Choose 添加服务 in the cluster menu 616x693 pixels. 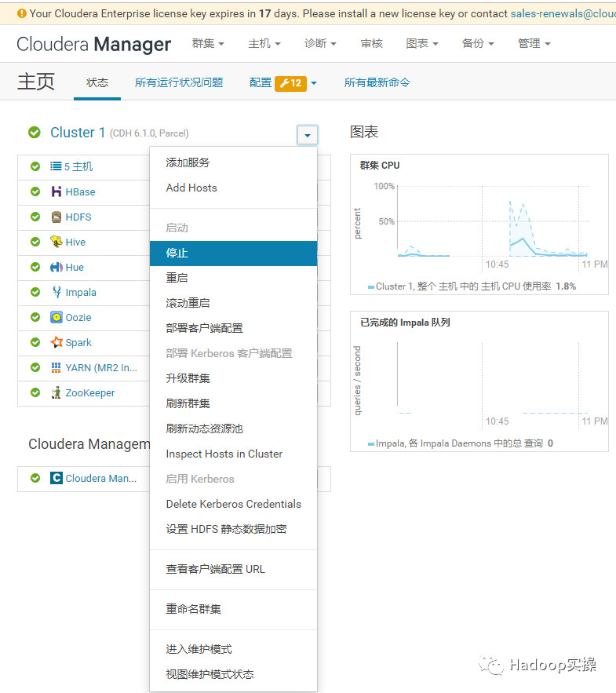(x=233, y=162)
